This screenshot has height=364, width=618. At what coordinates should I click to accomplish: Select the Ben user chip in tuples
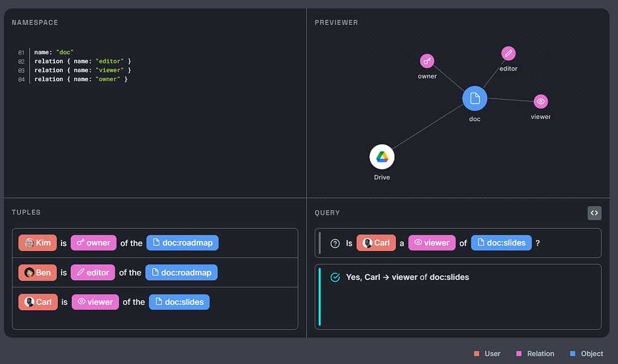[x=37, y=272]
